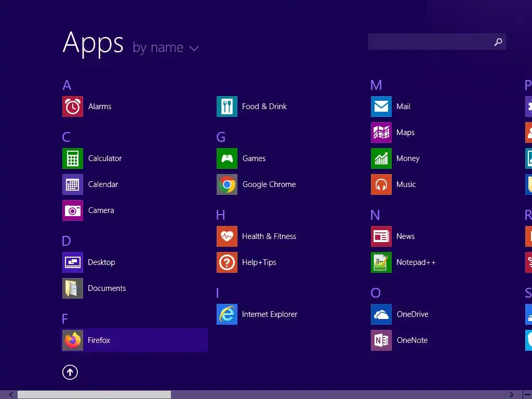Click the 'Music' text label
This screenshot has width=532, height=399.
[406, 184]
